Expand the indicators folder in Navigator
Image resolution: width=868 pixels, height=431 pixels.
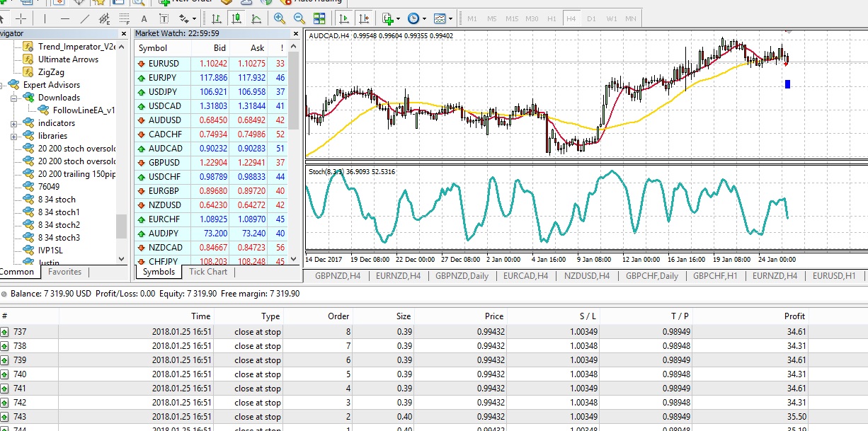click(15, 123)
